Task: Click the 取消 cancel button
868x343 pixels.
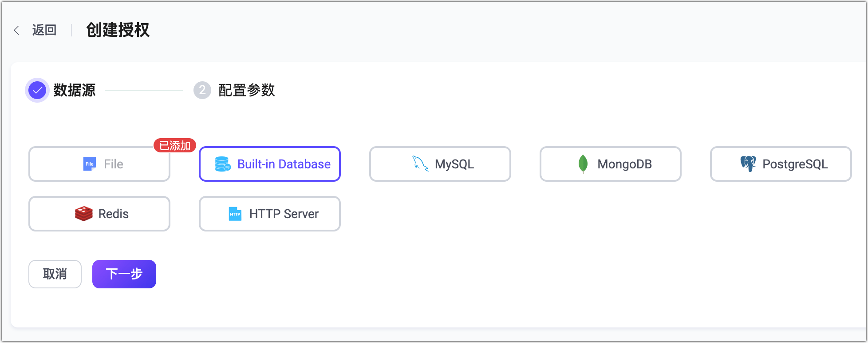Action: tap(55, 274)
